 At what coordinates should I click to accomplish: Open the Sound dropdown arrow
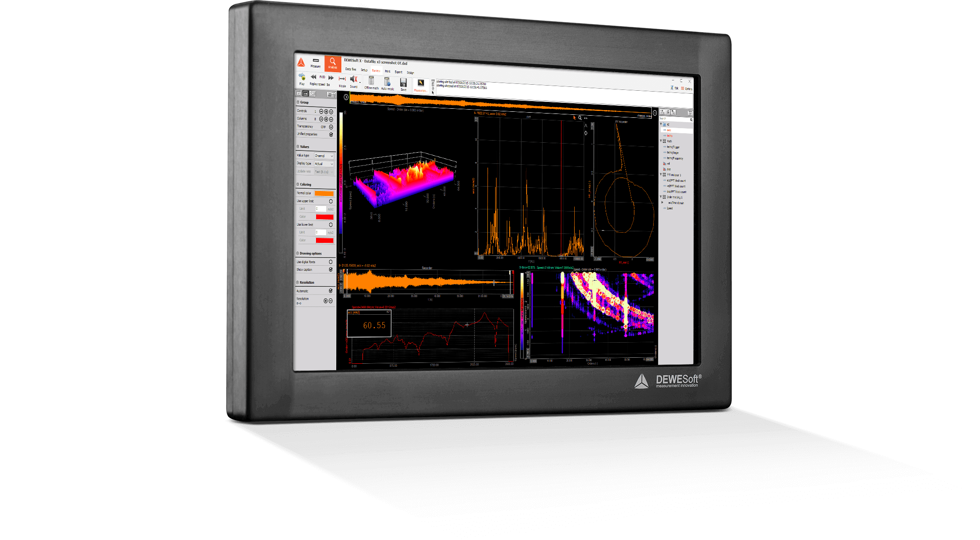pos(360,83)
